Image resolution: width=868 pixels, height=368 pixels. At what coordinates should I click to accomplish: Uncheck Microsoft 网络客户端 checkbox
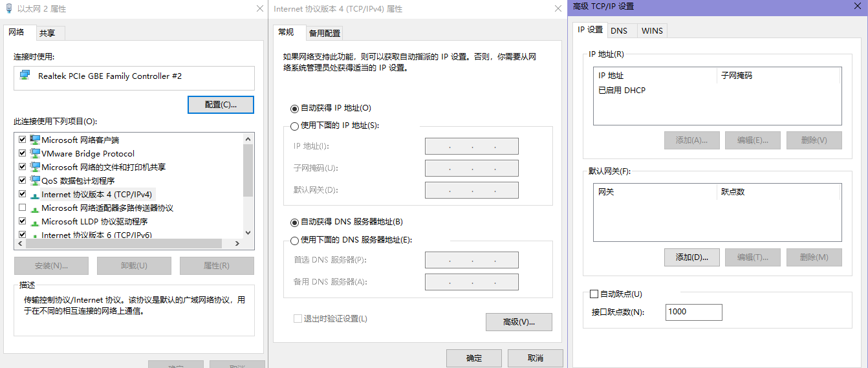click(x=23, y=140)
